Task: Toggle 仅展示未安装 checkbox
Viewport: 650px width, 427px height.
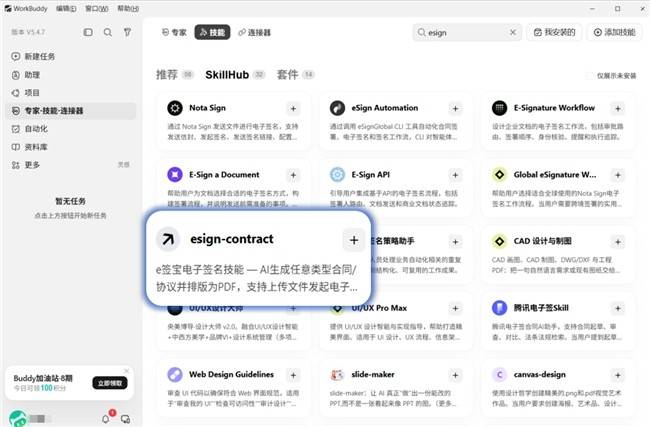Action: [x=589, y=76]
